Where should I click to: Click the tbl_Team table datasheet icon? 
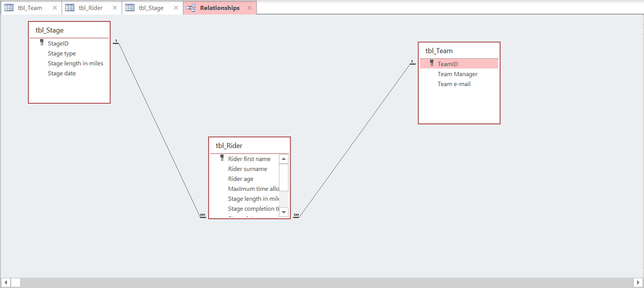tap(9, 8)
